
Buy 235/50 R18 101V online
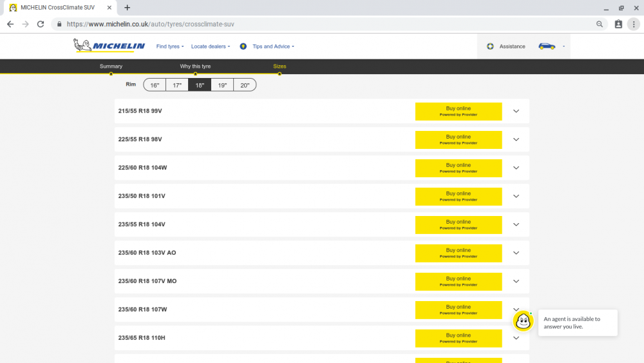pyautogui.click(x=459, y=197)
